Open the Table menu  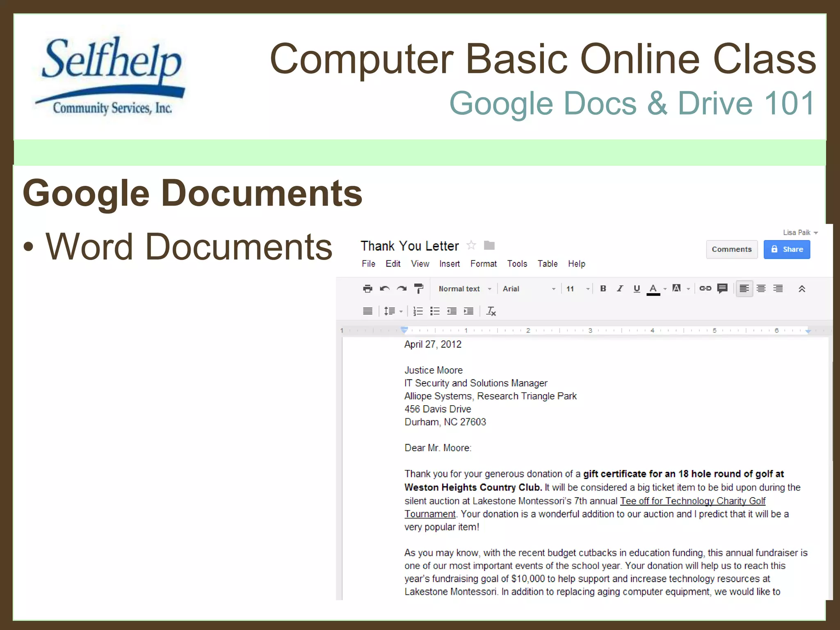(548, 264)
